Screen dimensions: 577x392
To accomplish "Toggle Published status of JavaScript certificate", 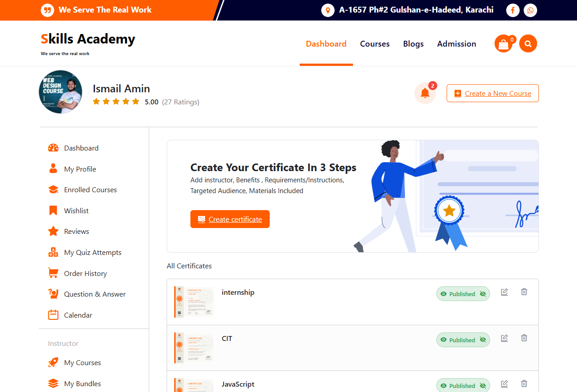I will pyautogui.click(x=463, y=385).
